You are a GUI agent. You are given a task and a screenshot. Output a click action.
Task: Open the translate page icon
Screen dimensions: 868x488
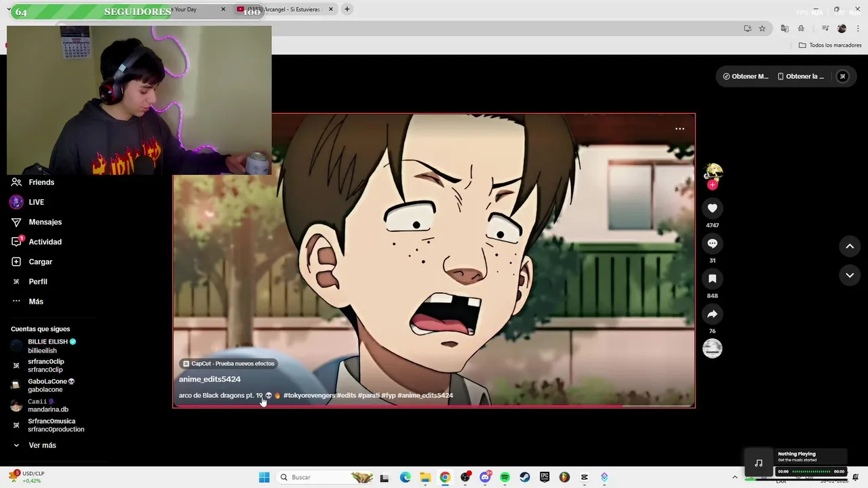tap(785, 28)
